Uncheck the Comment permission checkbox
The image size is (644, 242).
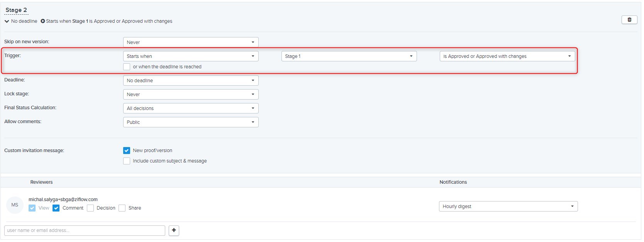point(56,208)
